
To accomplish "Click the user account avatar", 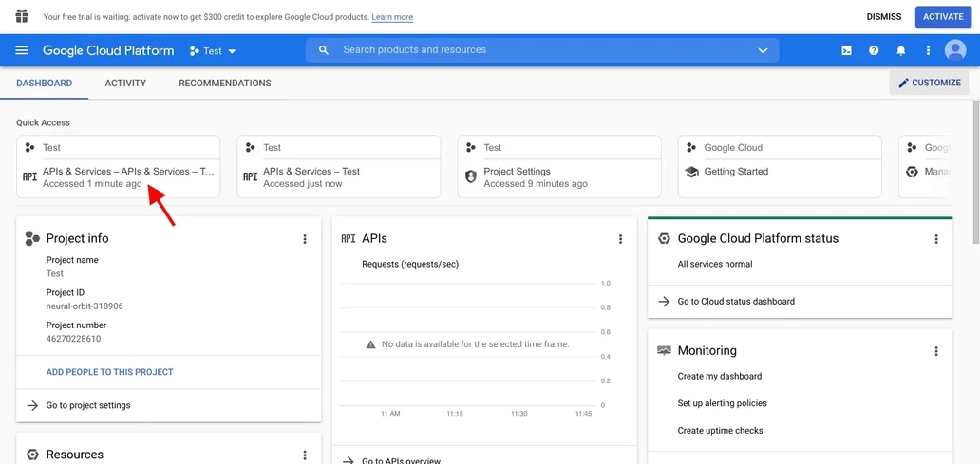I will 955,50.
